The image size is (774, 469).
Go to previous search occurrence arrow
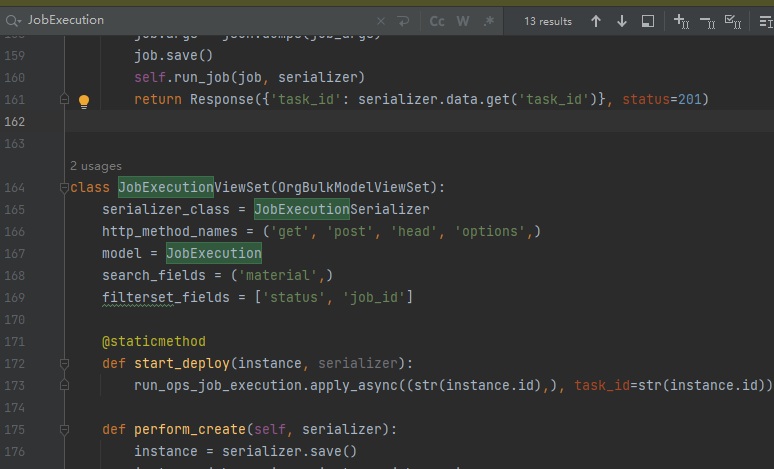(x=596, y=21)
